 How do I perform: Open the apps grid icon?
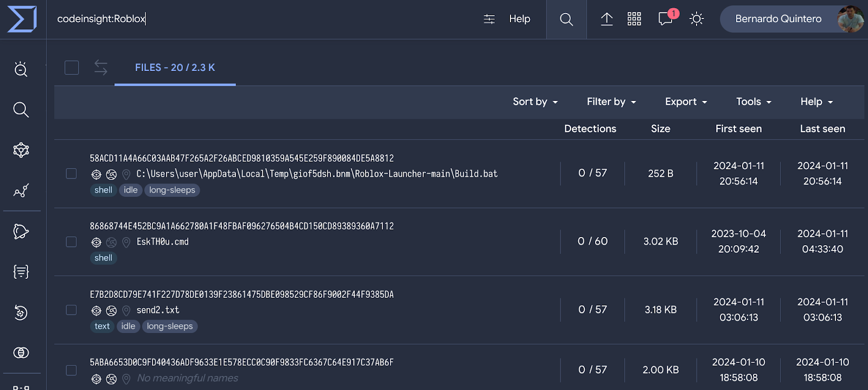click(634, 19)
